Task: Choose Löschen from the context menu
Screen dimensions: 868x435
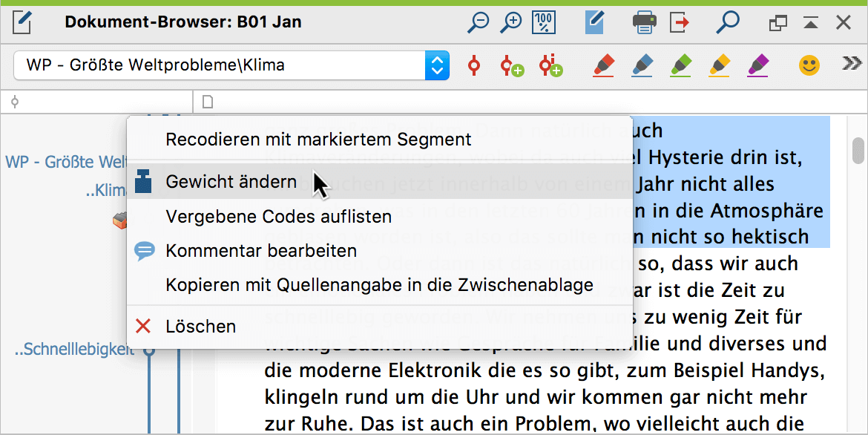Action: point(380,327)
